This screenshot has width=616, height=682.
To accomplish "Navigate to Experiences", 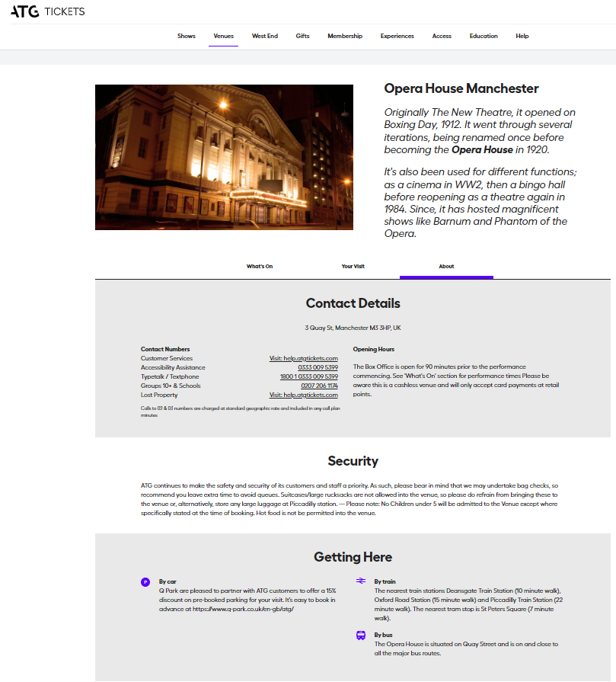I will (397, 36).
